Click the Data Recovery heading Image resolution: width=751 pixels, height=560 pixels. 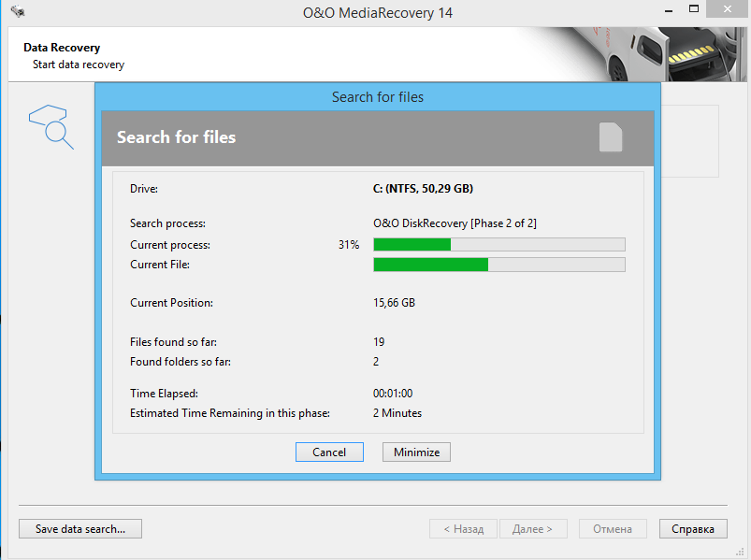(x=62, y=48)
